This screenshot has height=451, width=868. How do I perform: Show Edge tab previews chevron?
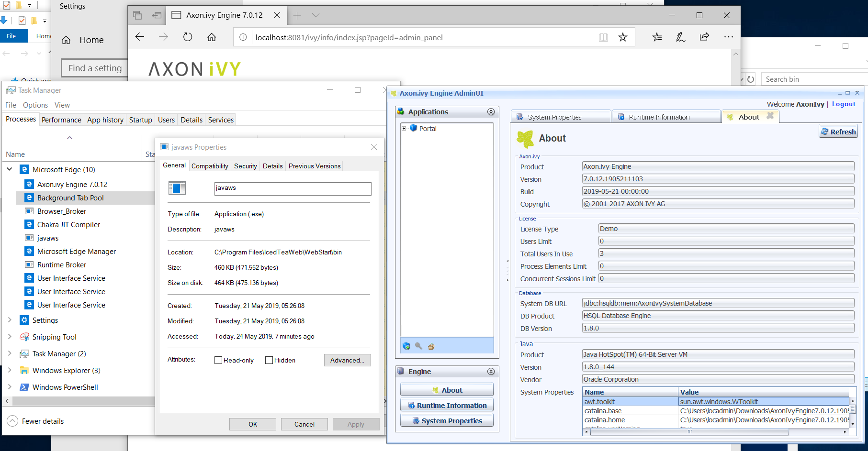point(316,15)
